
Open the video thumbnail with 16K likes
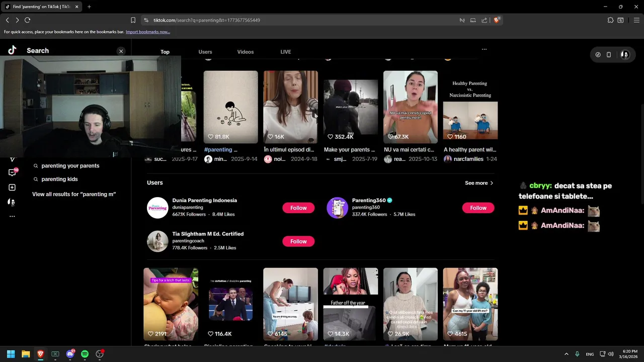pyautogui.click(x=290, y=107)
